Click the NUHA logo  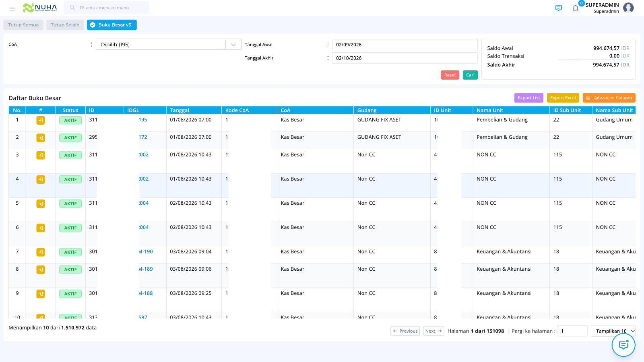(40, 8)
